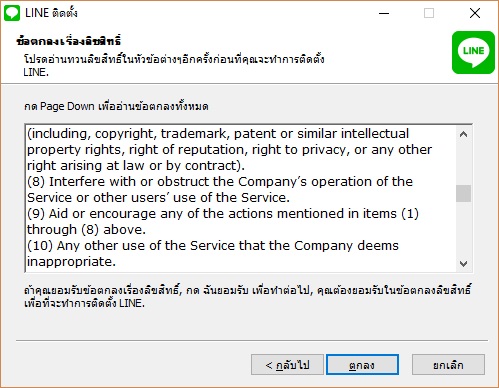Click the item (9) Aid or encourage line

pyautogui.click(x=223, y=221)
